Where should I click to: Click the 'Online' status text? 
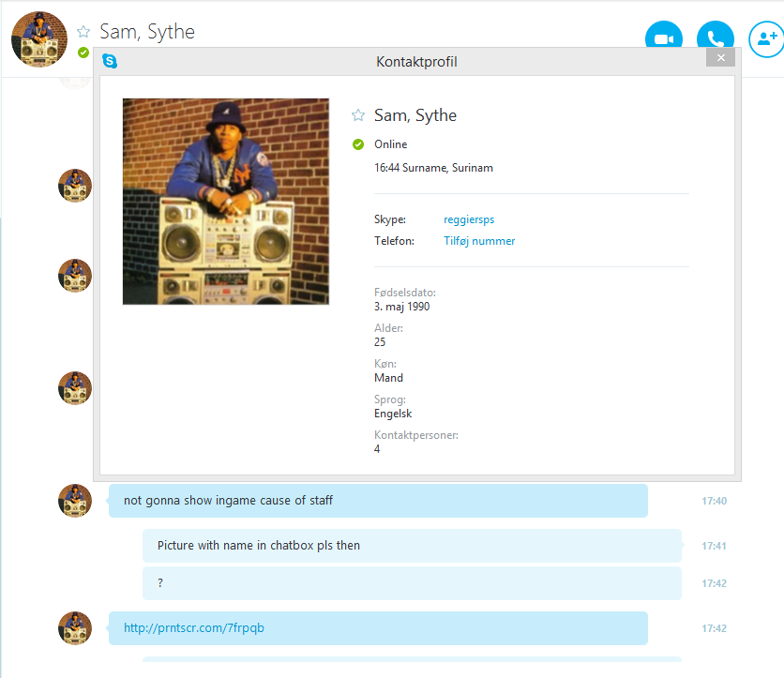click(390, 144)
